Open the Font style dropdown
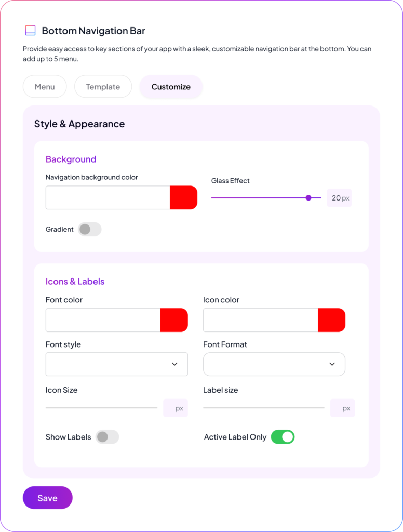Viewport: 403px width, 532px height. pyautogui.click(x=116, y=364)
